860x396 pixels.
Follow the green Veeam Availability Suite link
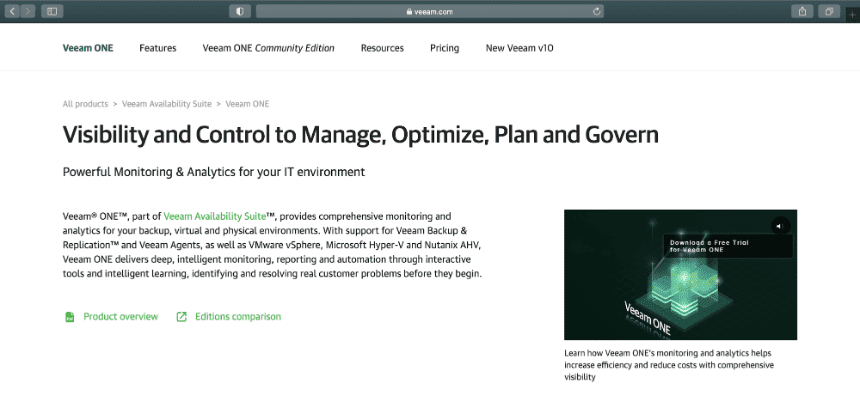click(x=215, y=216)
